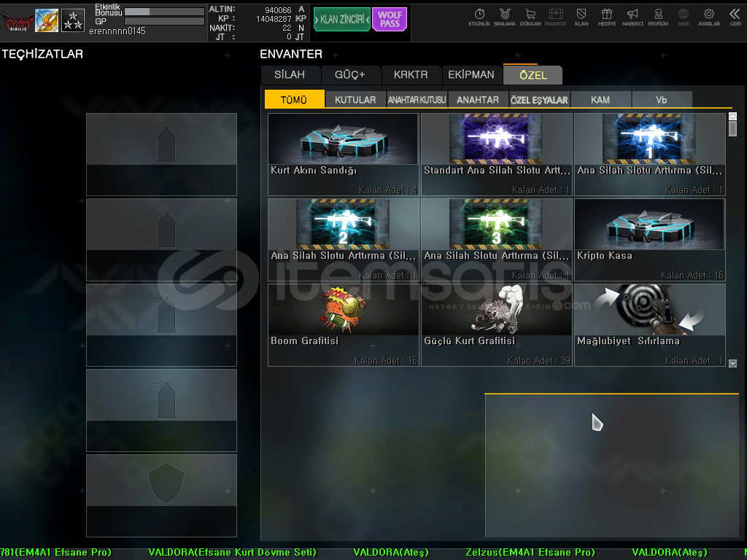This screenshot has width=747, height=560.
Task: Open the ETKİNLİK events icon
Action: point(479,17)
